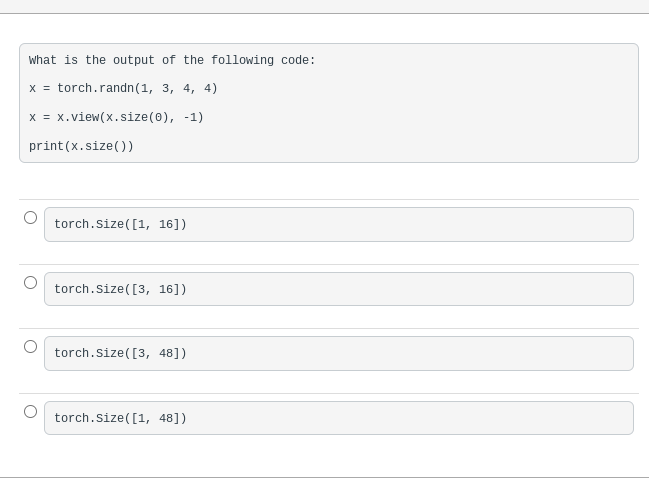Click the word 'torch.randn' in the question code
This screenshot has height=501, width=649.
96,89
